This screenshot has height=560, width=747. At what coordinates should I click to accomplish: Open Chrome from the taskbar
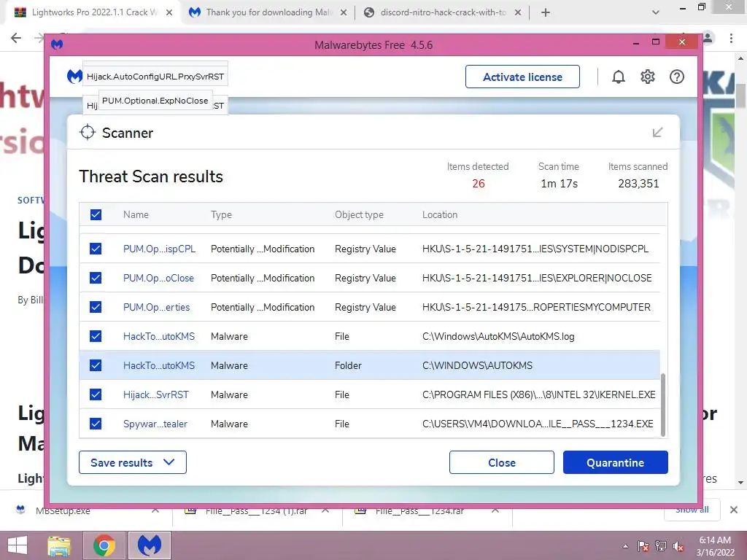coord(104,545)
